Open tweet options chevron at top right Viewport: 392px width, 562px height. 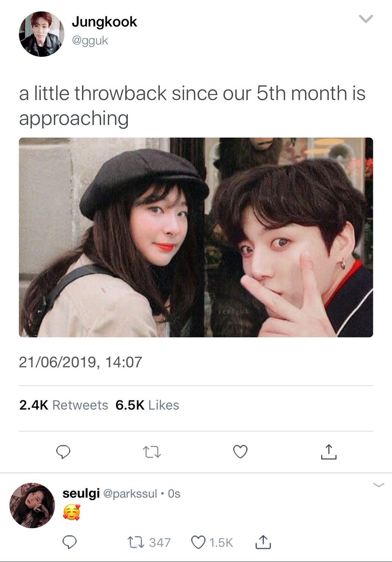(x=365, y=19)
